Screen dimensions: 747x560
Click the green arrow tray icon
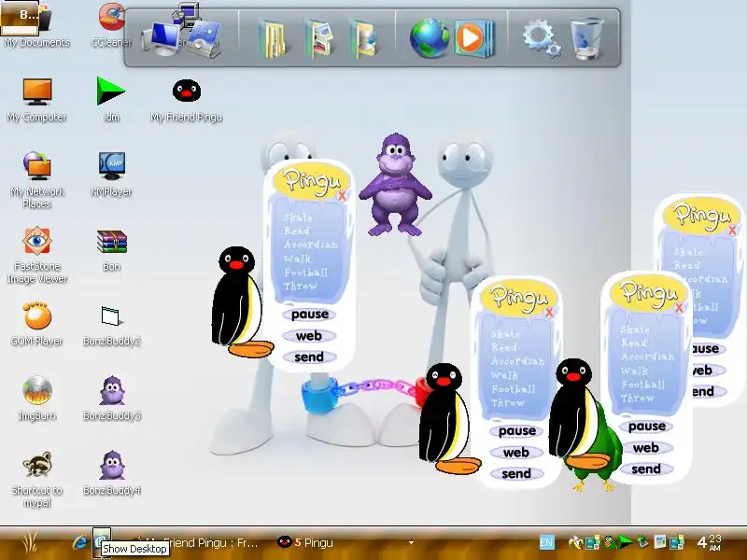[625, 542]
